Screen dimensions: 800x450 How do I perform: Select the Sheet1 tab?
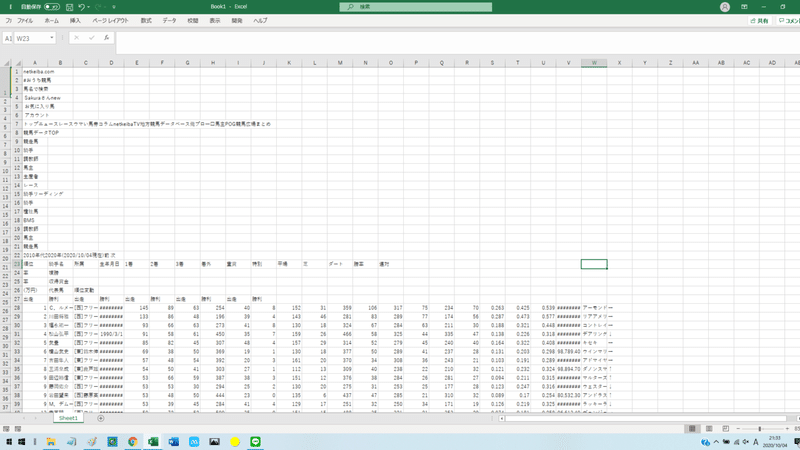click(68, 418)
